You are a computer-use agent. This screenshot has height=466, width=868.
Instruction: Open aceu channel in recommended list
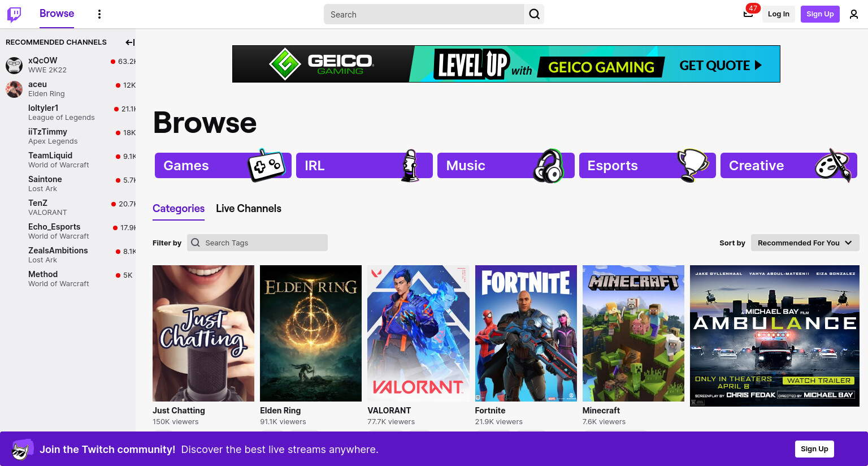point(68,89)
